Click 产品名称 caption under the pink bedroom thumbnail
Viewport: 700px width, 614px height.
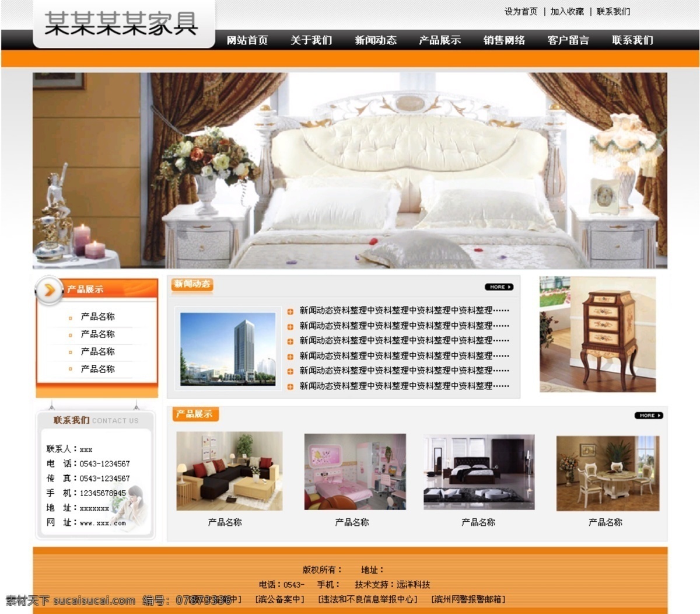click(352, 522)
